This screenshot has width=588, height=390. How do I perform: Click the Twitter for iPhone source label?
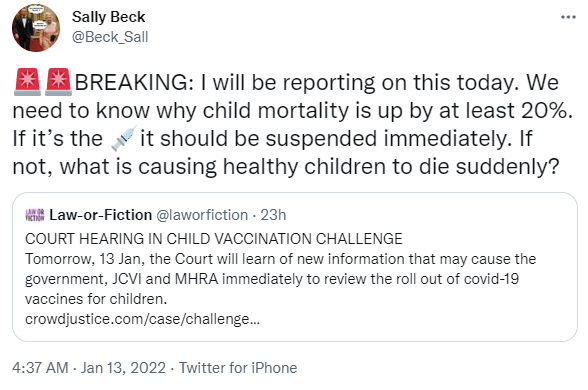click(238, 368)
